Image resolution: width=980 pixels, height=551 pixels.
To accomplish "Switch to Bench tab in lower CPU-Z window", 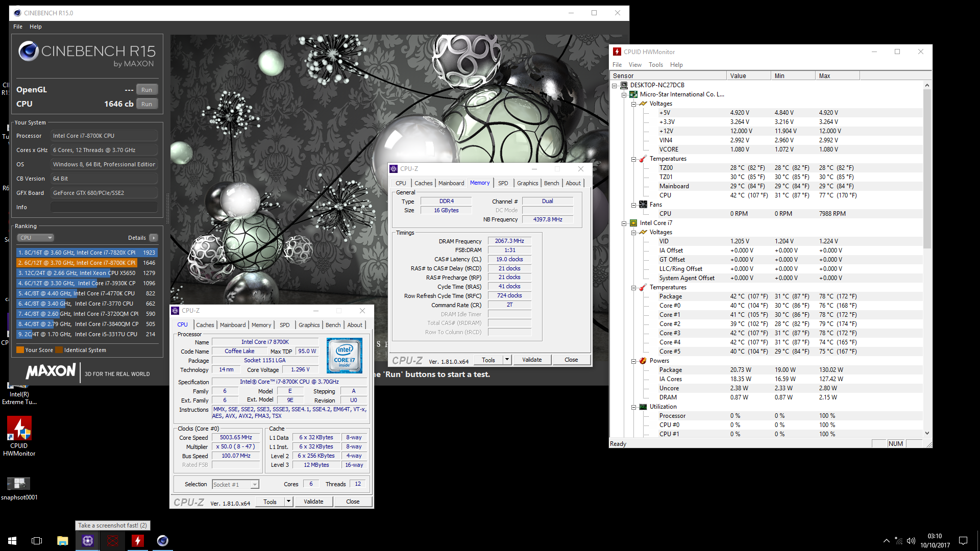I will tap(333, 325).
